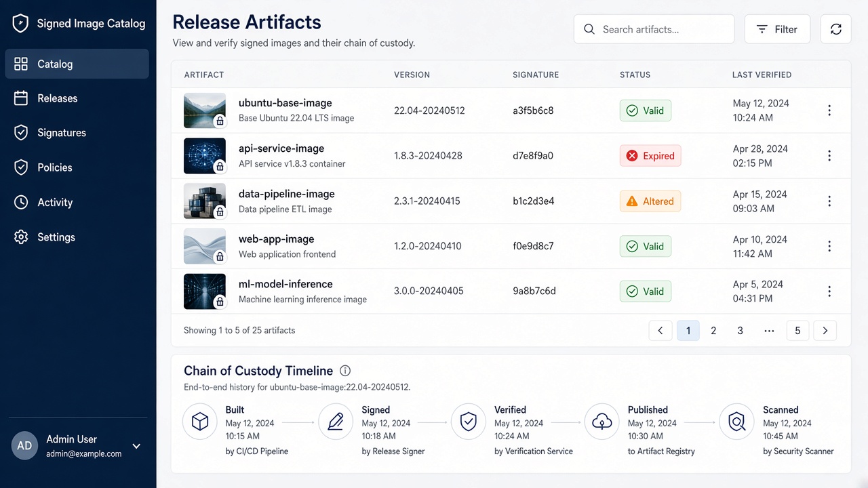Image resolution: width=868 pixels, height=488 pixels.
Task: Open the api-service-image thumbnail
Action: point(205,156)
